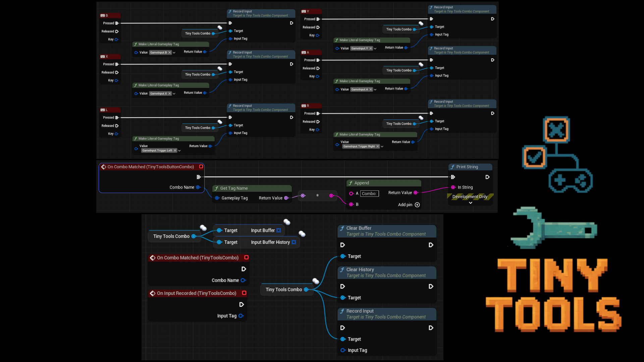This screenshot has height=362, width=644.
Task: Click the reroute node between Get Tag Name and Append
Action: click(x=317, y=195)
